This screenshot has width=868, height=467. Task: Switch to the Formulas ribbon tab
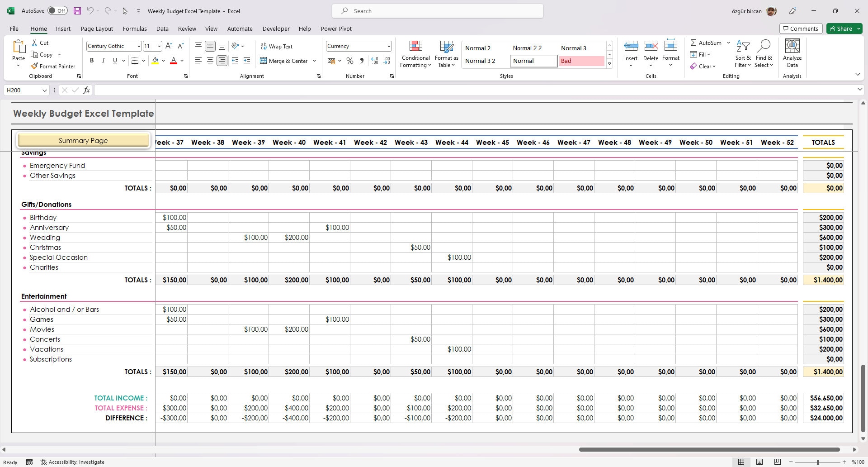coord(135,29)
